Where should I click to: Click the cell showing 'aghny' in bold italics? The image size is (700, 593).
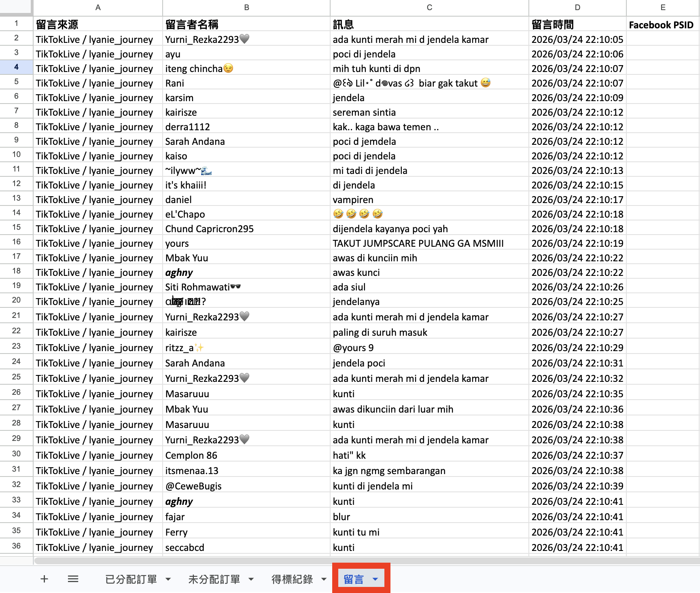[x=179, y=272]
